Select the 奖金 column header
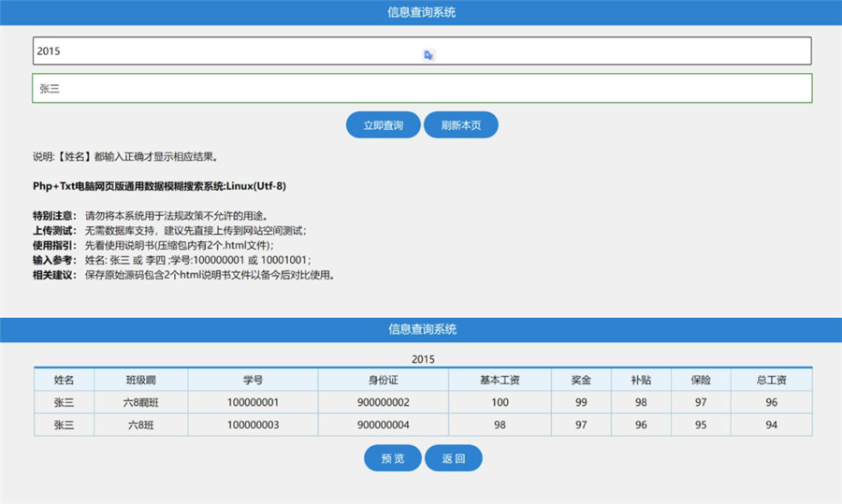The image size is (842, 504). click(581, 380)
